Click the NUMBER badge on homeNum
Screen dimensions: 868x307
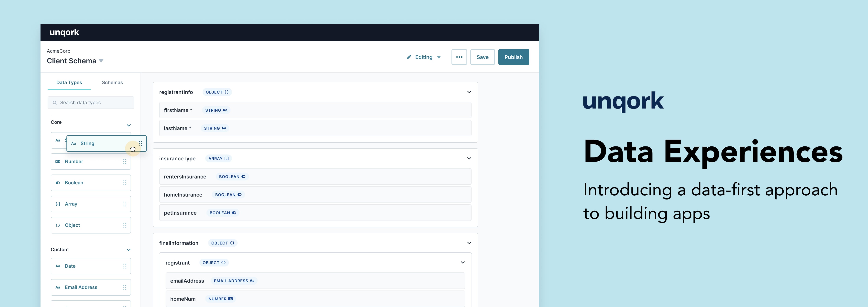[x=220, y=299]
